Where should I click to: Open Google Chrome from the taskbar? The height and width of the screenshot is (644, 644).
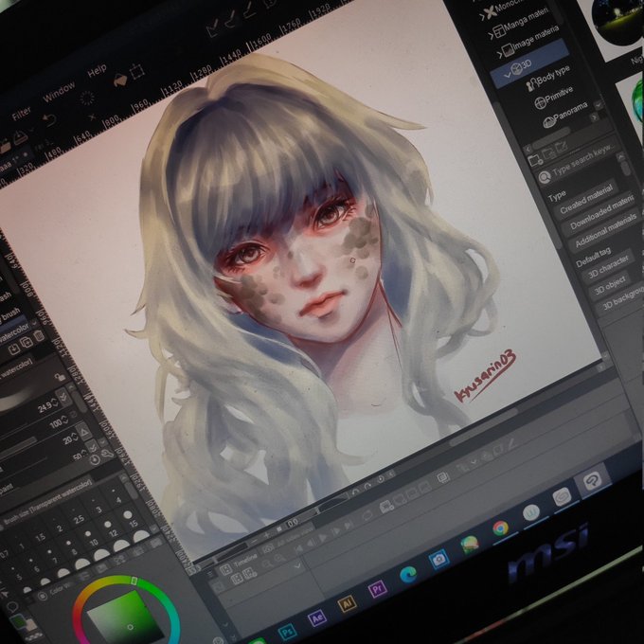pyautogui.click(x=500, y=528)
